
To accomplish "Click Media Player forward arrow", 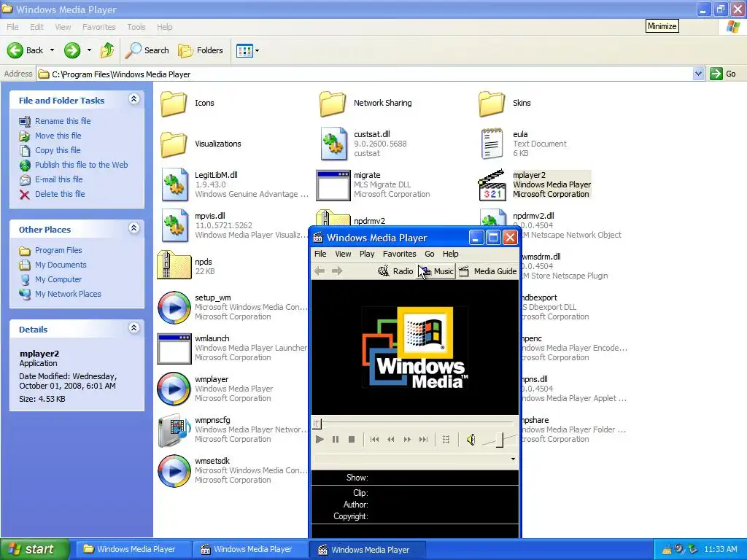I will click(337, 271).
